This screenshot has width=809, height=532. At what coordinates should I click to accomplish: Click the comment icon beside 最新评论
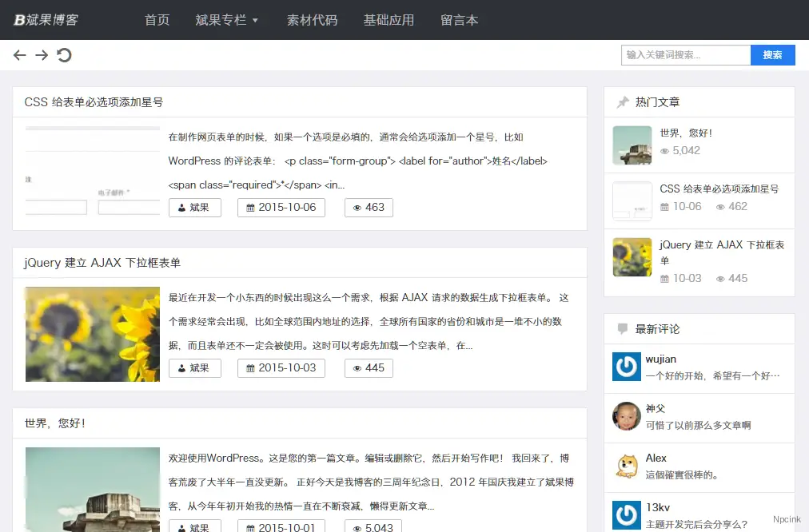[x=623, y=328]
